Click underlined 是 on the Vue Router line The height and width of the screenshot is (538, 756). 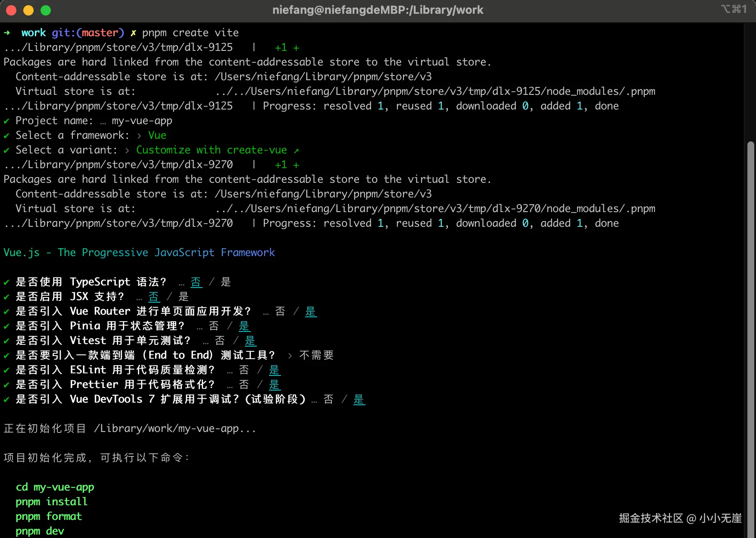(x=311, y=311)
